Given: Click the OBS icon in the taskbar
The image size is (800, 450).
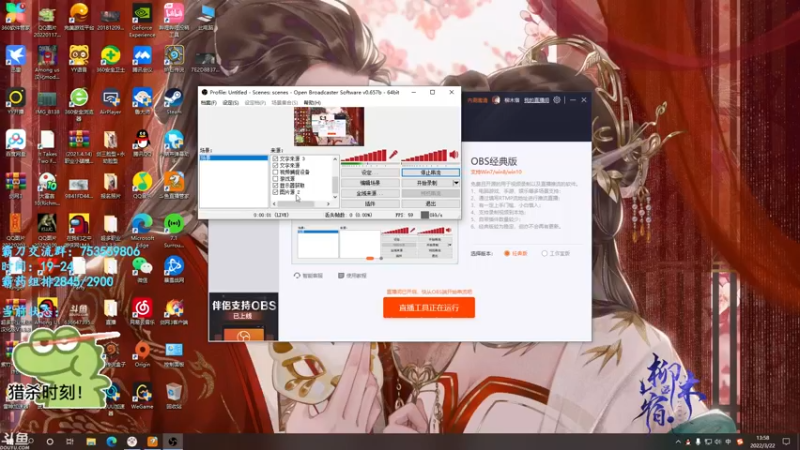Looking at the screenshot, I should (x=173, y=441).
